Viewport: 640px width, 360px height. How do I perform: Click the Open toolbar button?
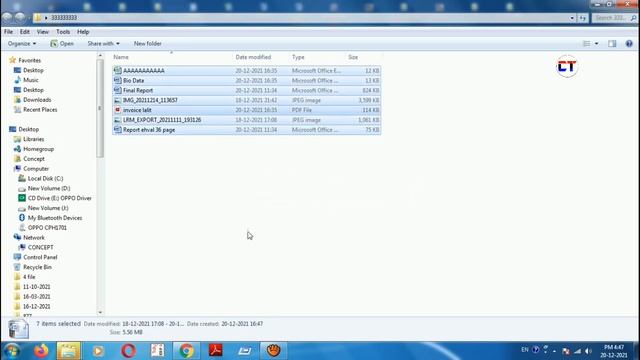coord(62,44)
